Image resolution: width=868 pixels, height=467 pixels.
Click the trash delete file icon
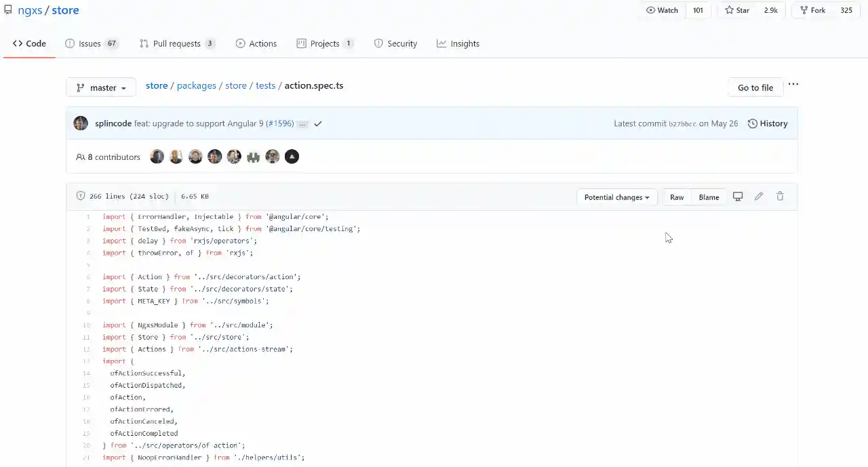point(780,197)
